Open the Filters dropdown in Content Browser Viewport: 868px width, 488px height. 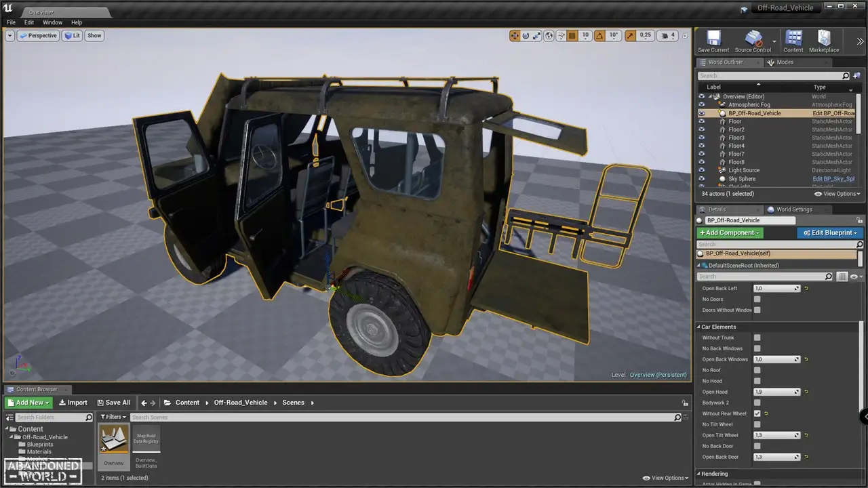pyautogui.click(x=113, y=417)
